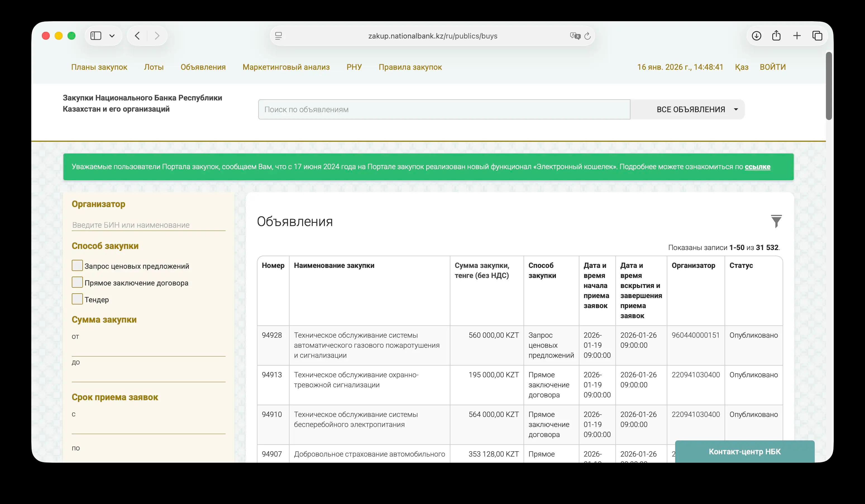Click the filter funnel icon above table

(776, 221)
